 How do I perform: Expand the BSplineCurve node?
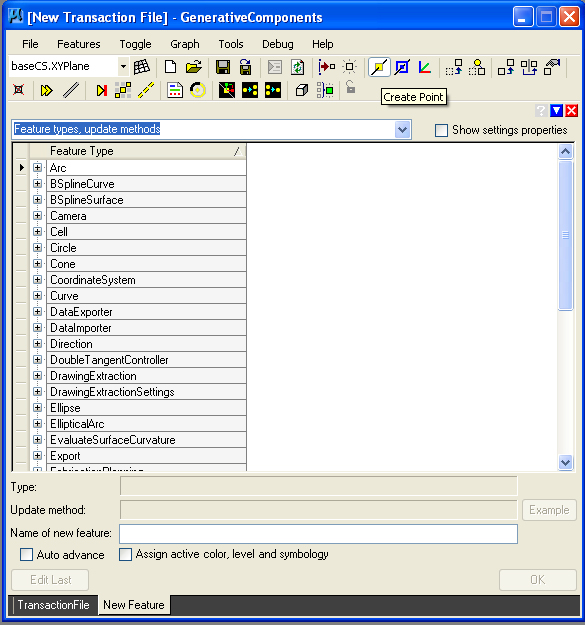pos(37,184)
